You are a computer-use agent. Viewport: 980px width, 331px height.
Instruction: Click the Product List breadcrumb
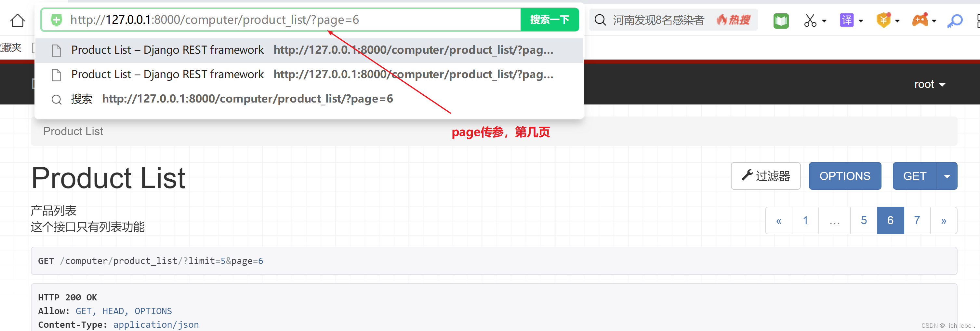(x=73, y=131)
